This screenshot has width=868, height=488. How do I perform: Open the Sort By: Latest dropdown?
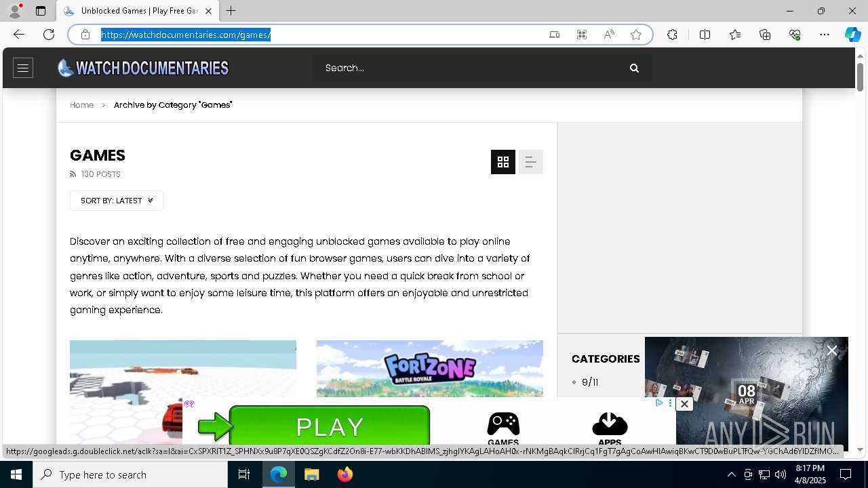117,201
